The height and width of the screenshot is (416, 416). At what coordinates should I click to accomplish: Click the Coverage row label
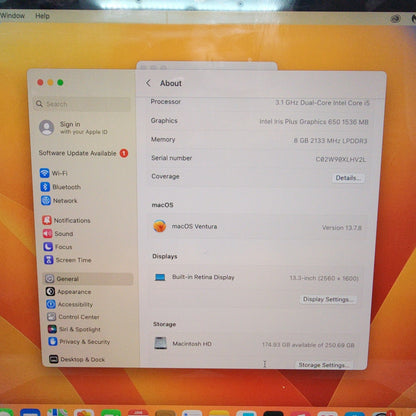pos(165,176)
